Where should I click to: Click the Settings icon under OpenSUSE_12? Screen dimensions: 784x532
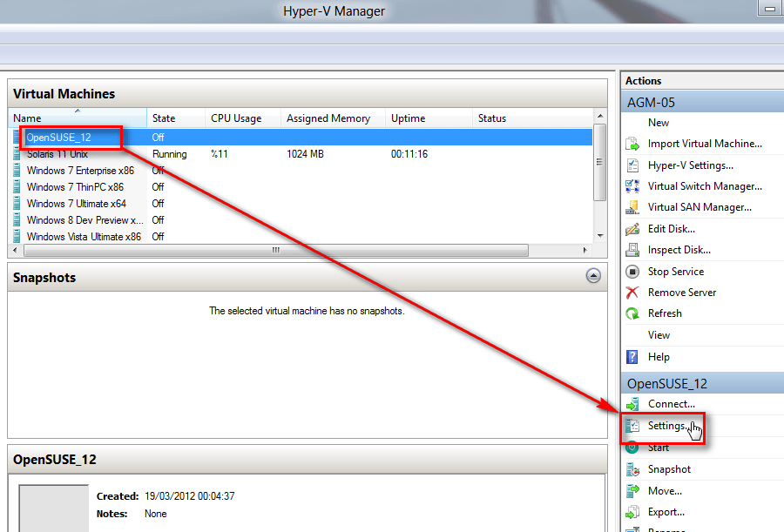point(632,426)
